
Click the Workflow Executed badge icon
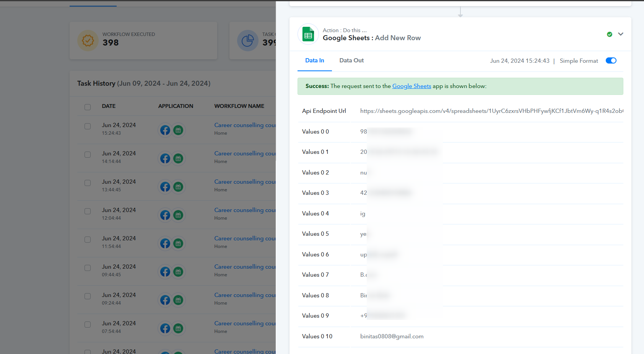[88, 41]
